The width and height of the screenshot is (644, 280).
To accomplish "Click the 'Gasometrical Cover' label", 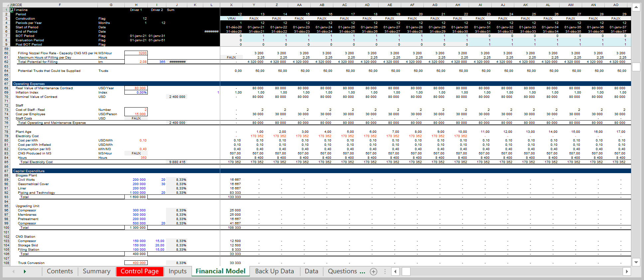I will [33, 184].
